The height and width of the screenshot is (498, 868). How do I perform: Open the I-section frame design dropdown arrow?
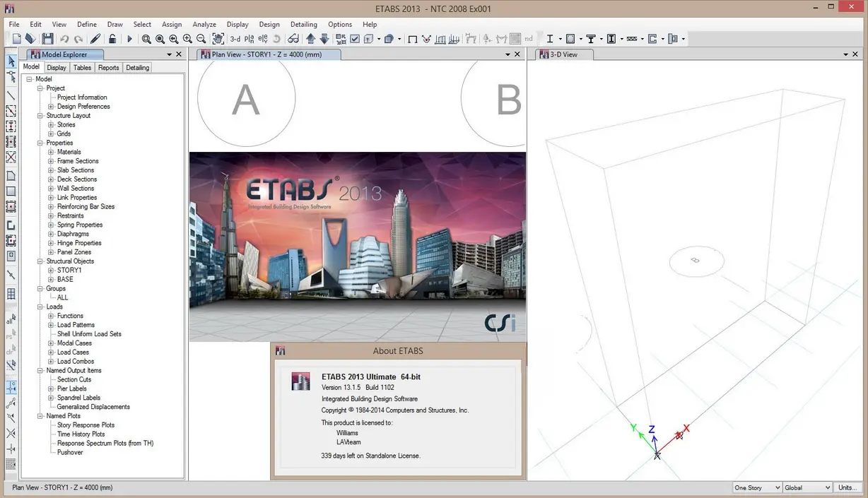tap(560, 39)
